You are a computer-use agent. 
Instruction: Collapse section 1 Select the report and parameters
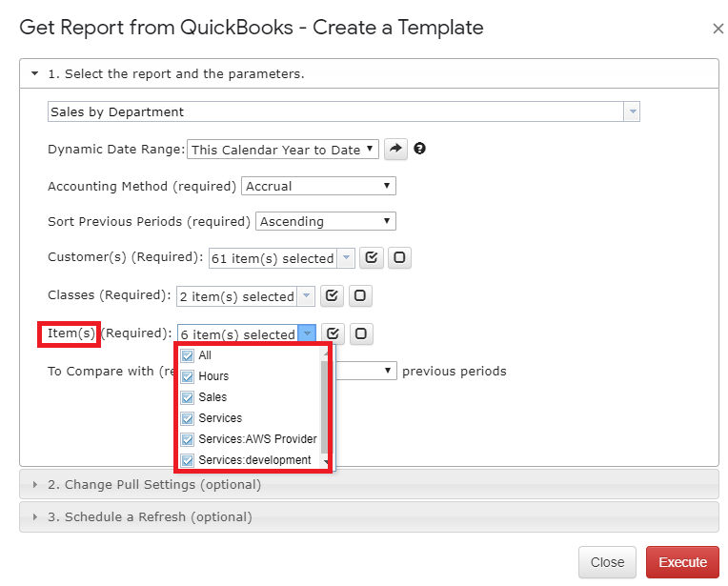tap(369, 73)
